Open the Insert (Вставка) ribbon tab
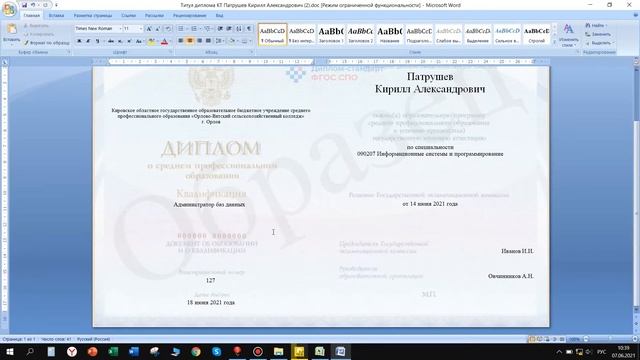This screenshot has width=640, height=360. [x=56, y=16]
